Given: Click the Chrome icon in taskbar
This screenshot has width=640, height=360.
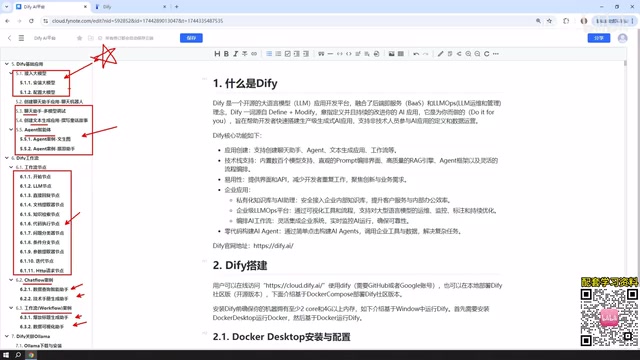Looking at the screenshot, I should point(31,355).
